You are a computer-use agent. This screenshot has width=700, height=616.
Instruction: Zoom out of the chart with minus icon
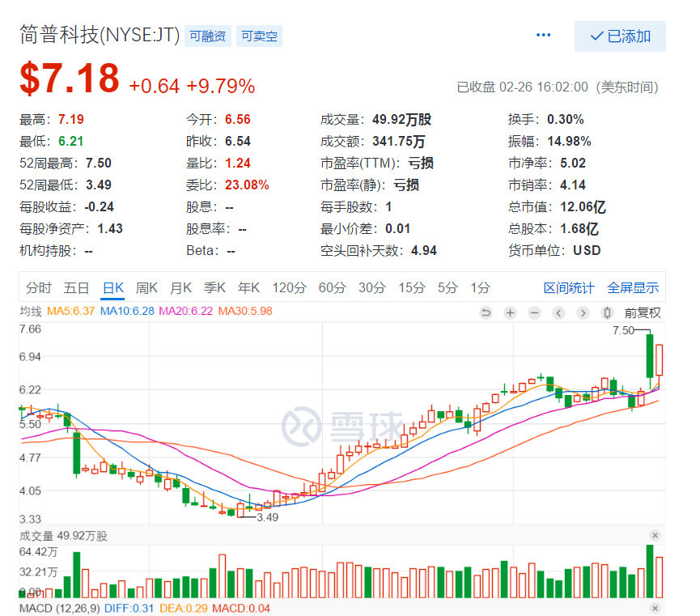coord(534,312)
